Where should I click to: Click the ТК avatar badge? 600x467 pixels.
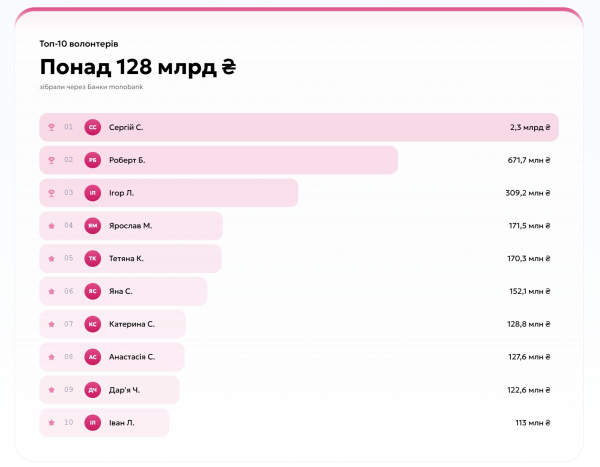[x=93, y=258]
